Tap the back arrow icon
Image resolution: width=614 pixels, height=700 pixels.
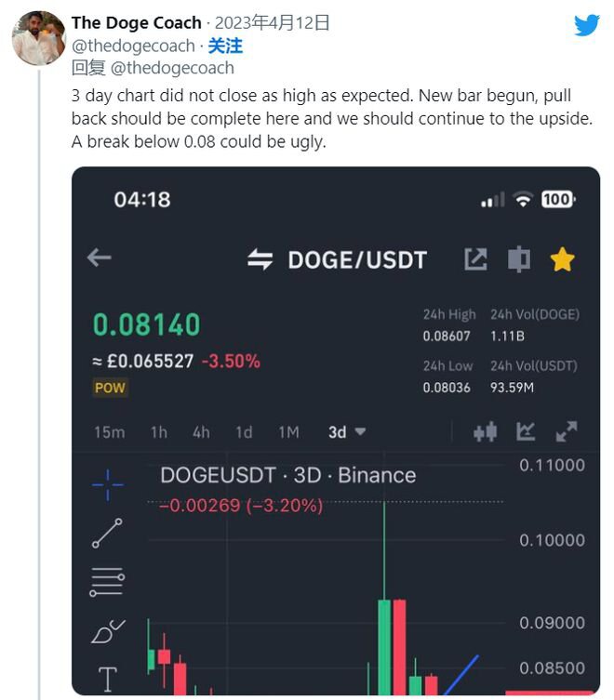[100, 258]
